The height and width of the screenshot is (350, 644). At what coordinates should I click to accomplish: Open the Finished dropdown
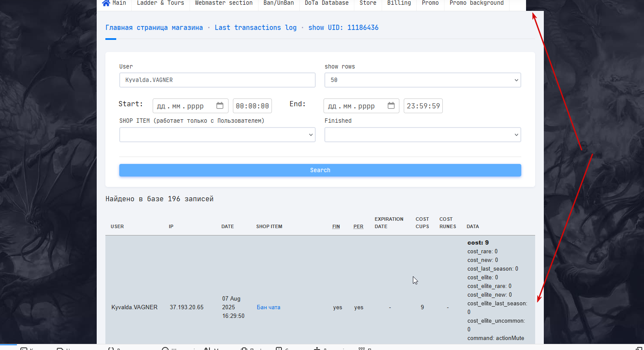pos(423,135)
